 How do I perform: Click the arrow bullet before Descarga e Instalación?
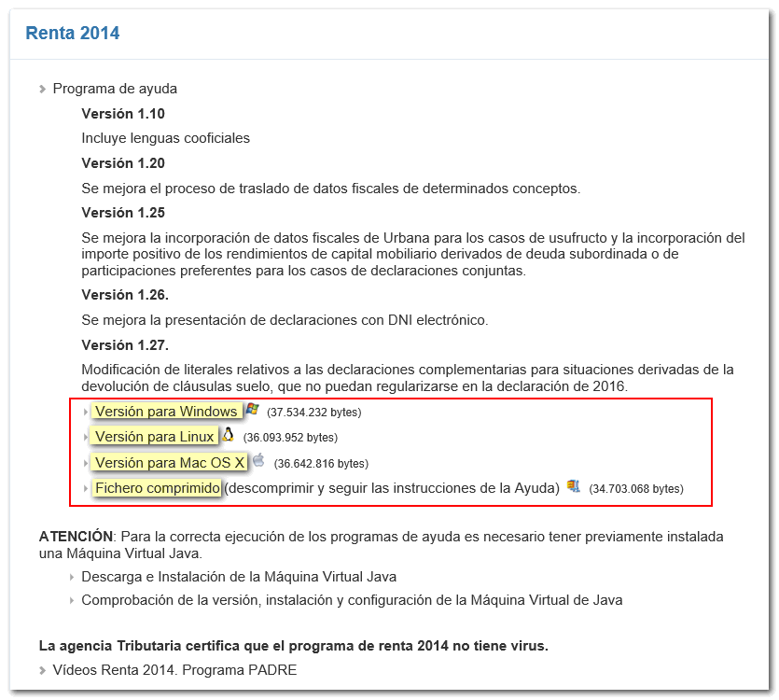[72, 577]
